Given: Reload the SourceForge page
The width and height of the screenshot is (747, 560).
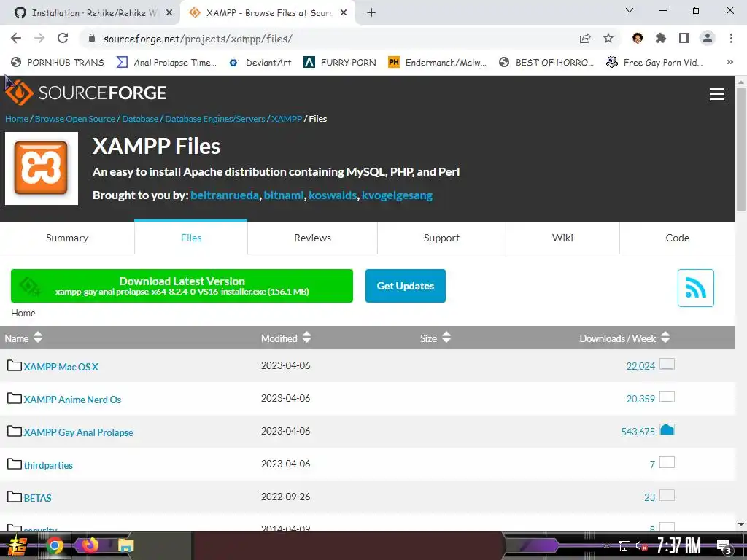Looking at the screenshot, I should click(x=63, y=38).
